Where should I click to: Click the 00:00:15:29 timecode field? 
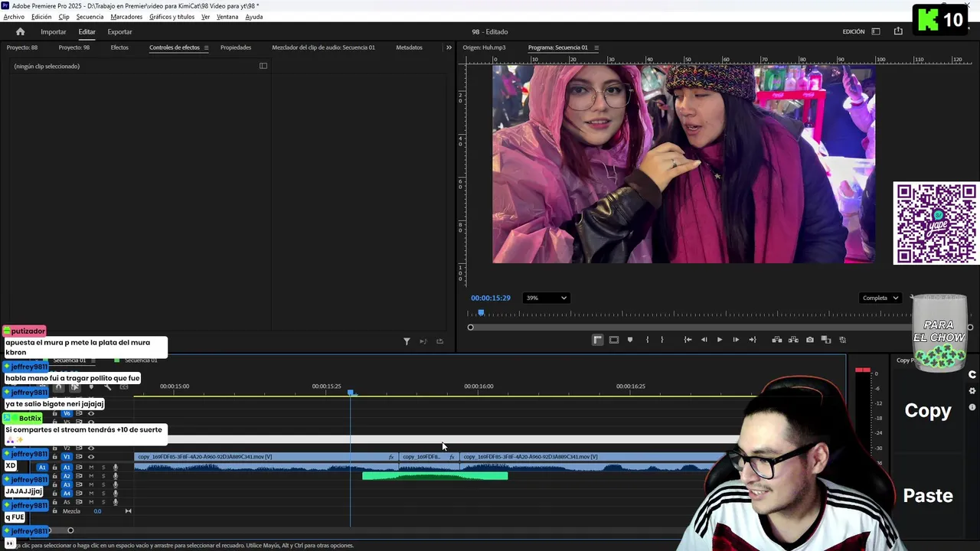click(x=491, y=298)
